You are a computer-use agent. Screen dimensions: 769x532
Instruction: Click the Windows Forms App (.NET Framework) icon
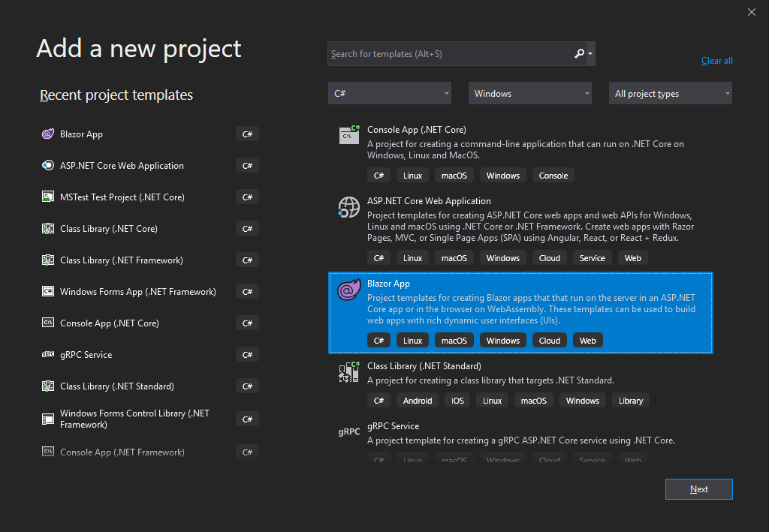tap(48, 291)
